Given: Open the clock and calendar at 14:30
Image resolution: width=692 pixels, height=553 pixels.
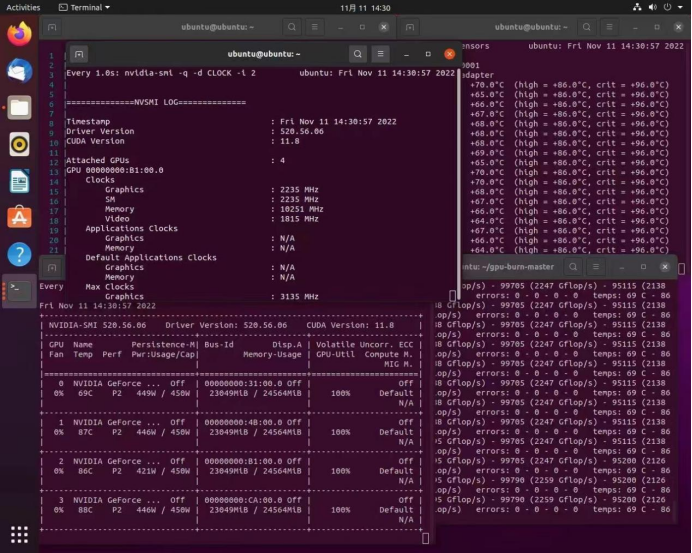Looking at the screenshot, I should 365,8.
